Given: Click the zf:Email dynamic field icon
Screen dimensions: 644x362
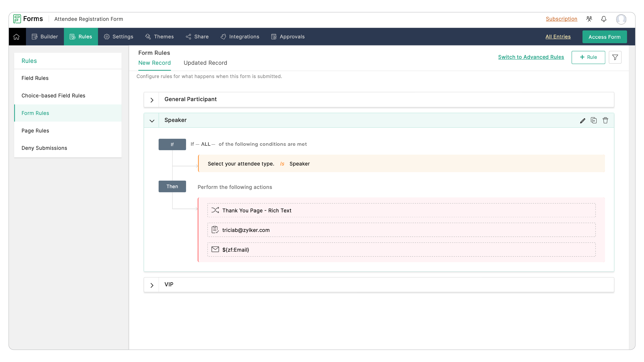Looking at the screenshot, I should point(215,249).
